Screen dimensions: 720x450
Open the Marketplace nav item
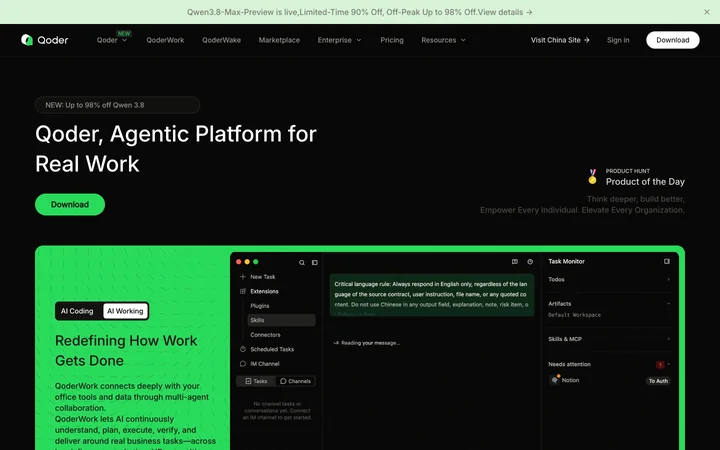coord(279,40)
